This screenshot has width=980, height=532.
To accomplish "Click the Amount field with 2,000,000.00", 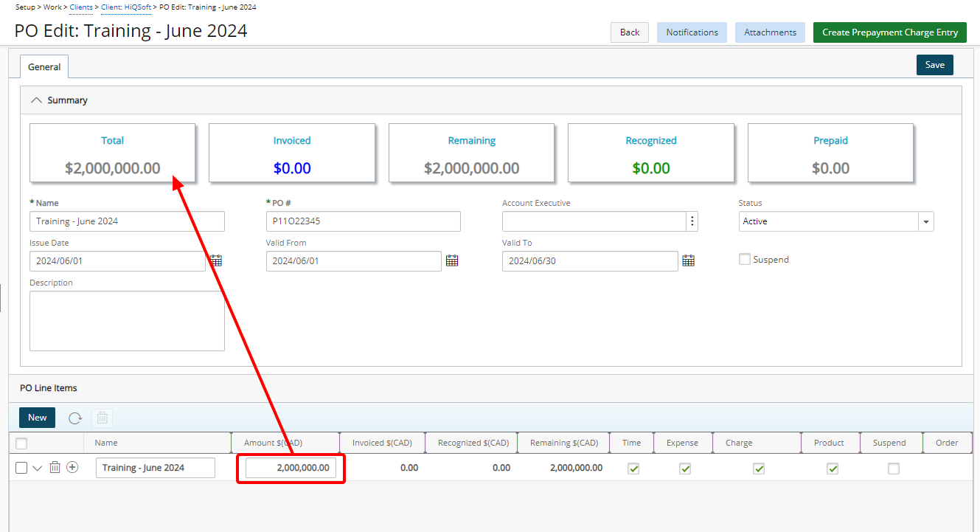I will click(291, 468).
